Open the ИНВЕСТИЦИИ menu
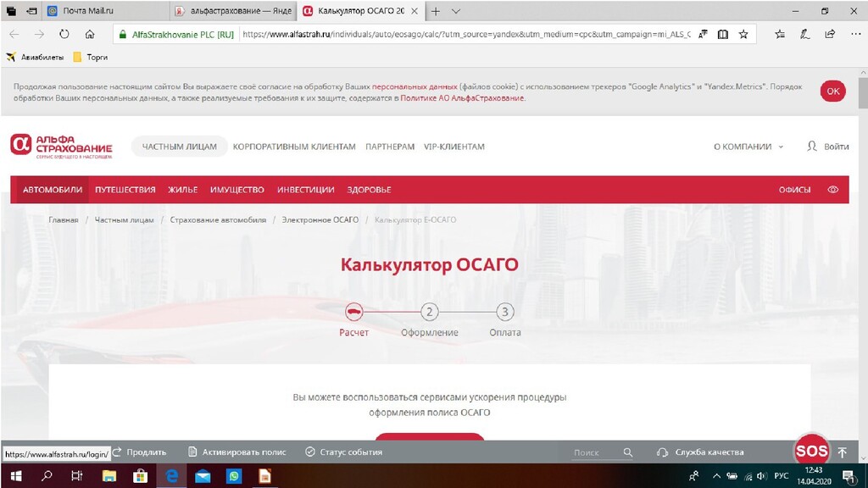This screenshot has width=868, height=488. click(305, 190)
